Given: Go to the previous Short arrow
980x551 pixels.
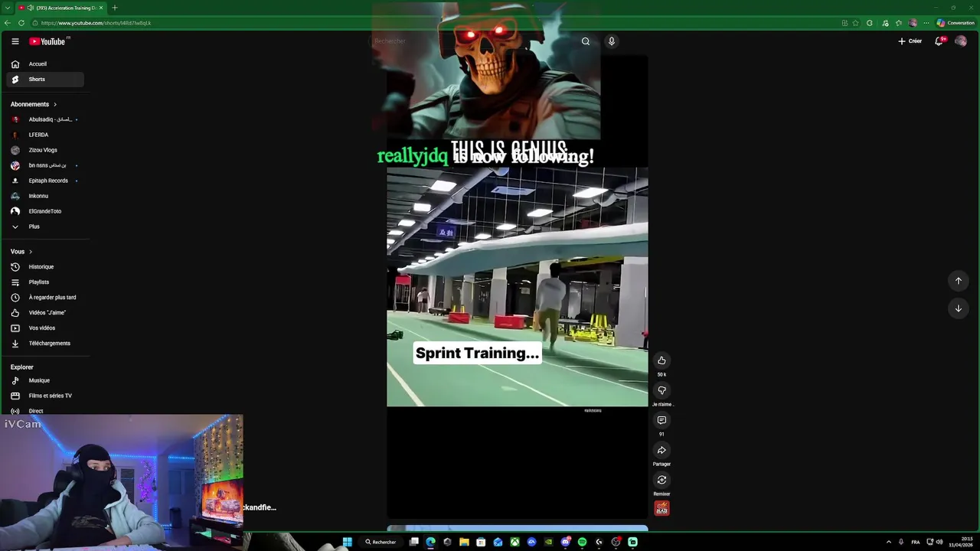Looking at the screenshot, I should [958, 281].
